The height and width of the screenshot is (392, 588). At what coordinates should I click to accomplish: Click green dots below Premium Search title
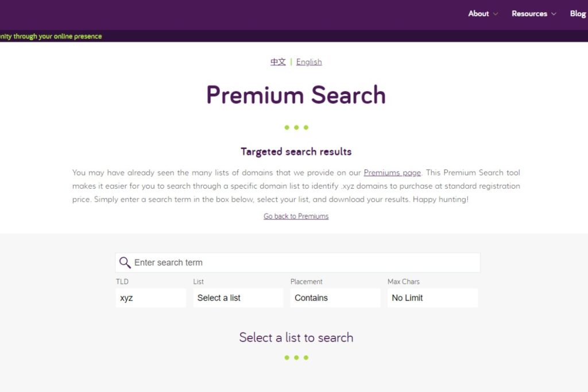pos(296,127)
